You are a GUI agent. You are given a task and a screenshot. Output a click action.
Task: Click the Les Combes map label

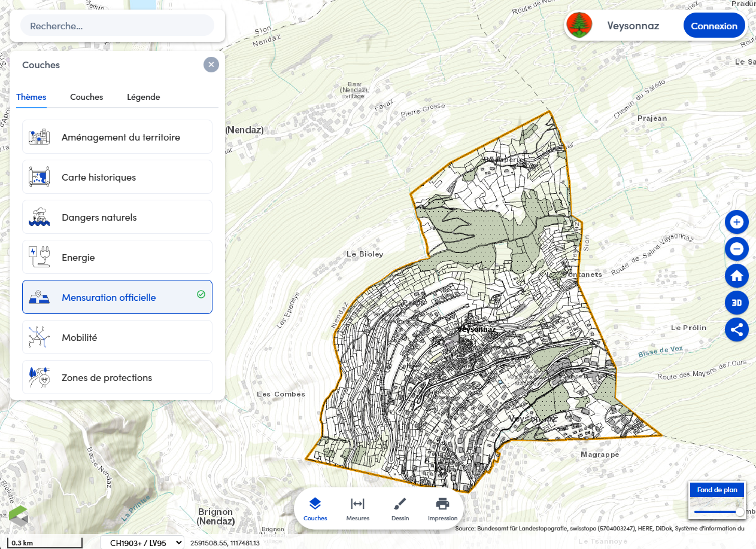pos(281,394)
